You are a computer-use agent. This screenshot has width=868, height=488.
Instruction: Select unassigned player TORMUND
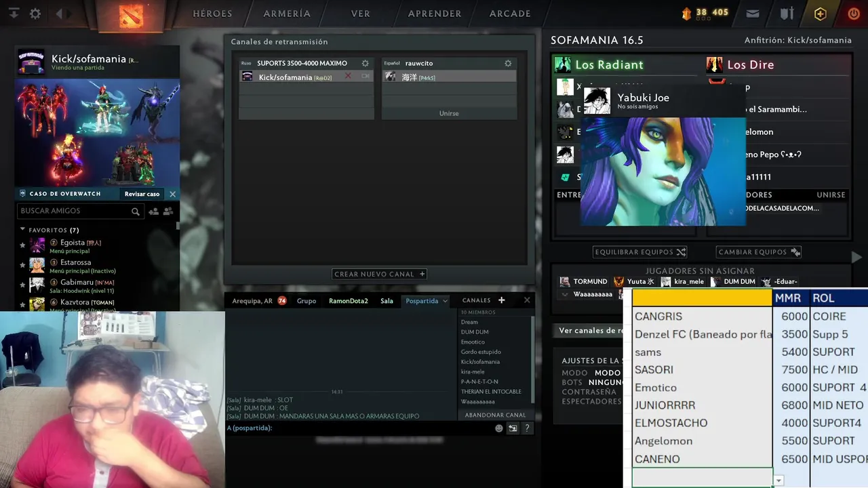tap(583, 281)
